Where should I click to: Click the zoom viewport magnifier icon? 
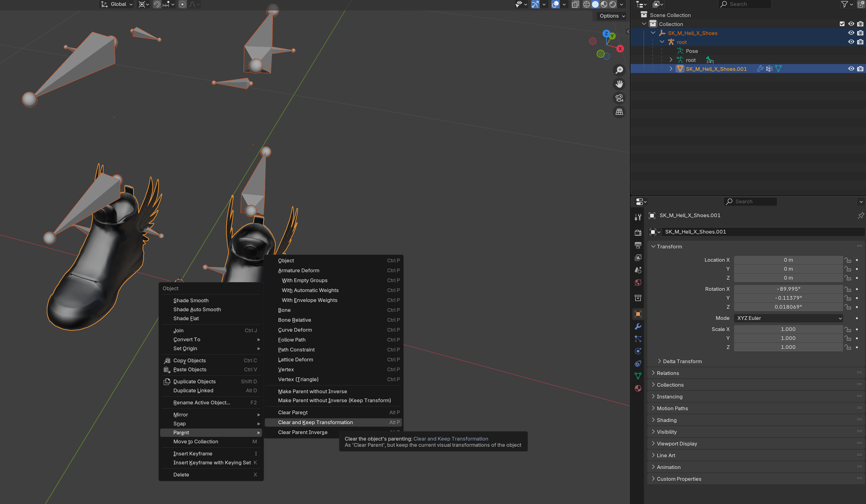(619, 70)
